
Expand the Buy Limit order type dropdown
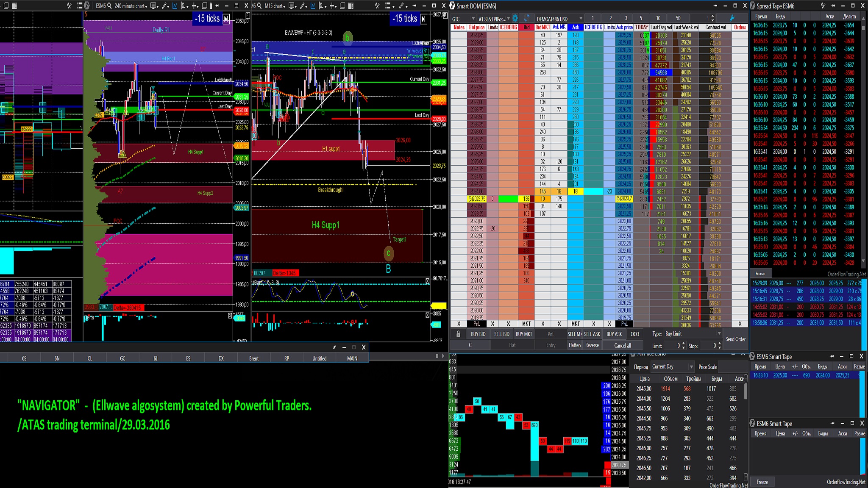click(719, 333)
